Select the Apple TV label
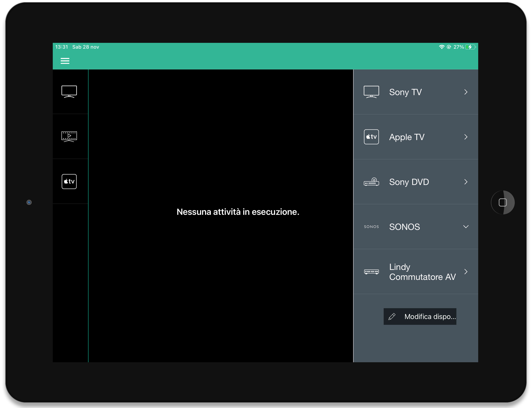This screenshot has width=532, height=408. pos(407,137)
